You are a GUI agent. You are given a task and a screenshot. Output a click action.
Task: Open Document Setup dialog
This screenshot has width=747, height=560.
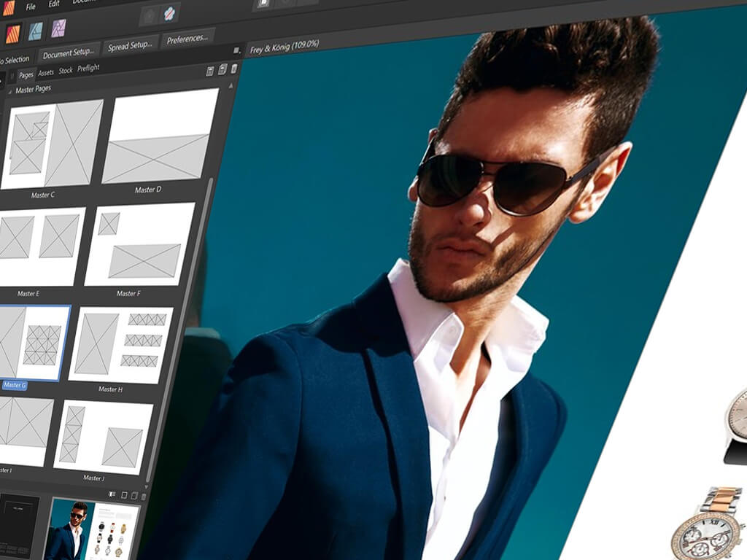pyautogui.click(x=69, y=52)
